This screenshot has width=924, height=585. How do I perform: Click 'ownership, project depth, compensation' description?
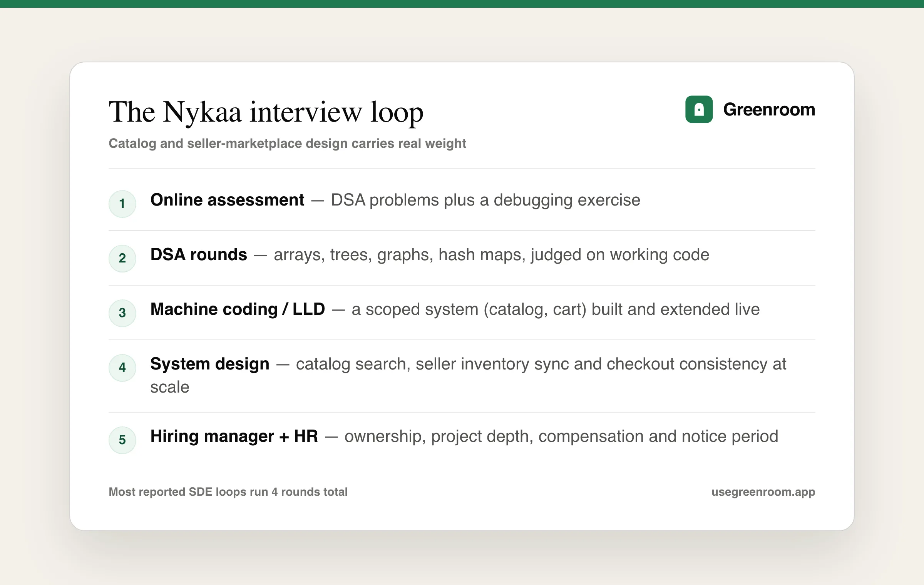point(561,437)
